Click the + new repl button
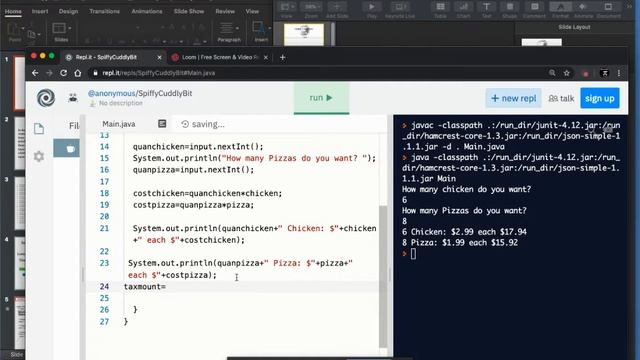Viewport: 640px width, 360px height. click(513, 98)
